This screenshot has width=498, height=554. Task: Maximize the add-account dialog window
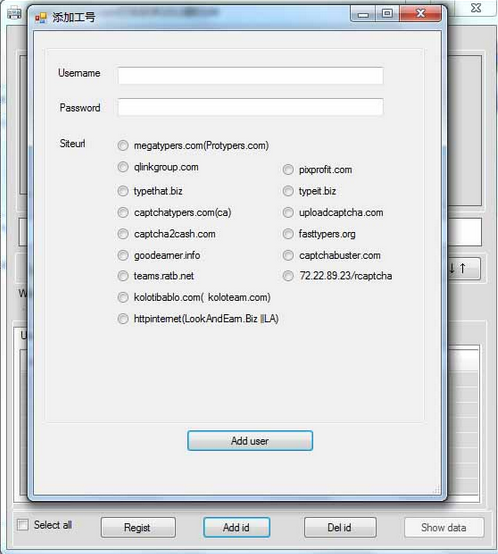coord(387,14)
